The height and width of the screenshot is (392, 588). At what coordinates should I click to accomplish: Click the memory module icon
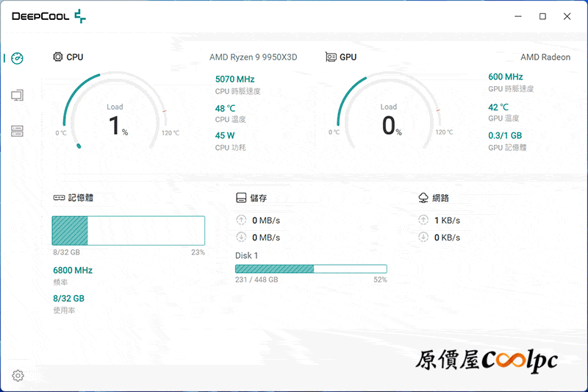[x=59, y=198]
